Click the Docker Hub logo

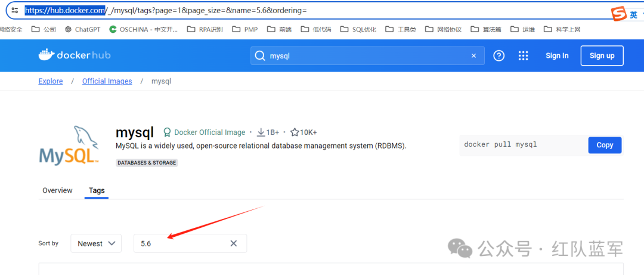click(75, 55)
